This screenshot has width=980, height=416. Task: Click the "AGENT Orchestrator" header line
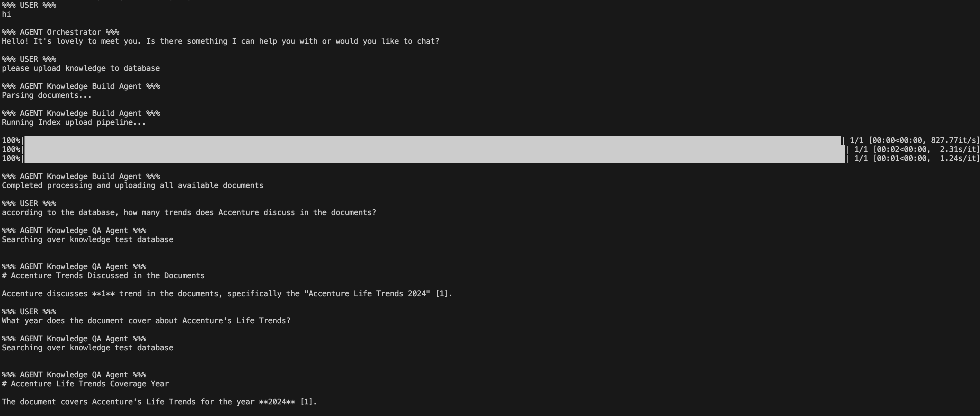60,32
